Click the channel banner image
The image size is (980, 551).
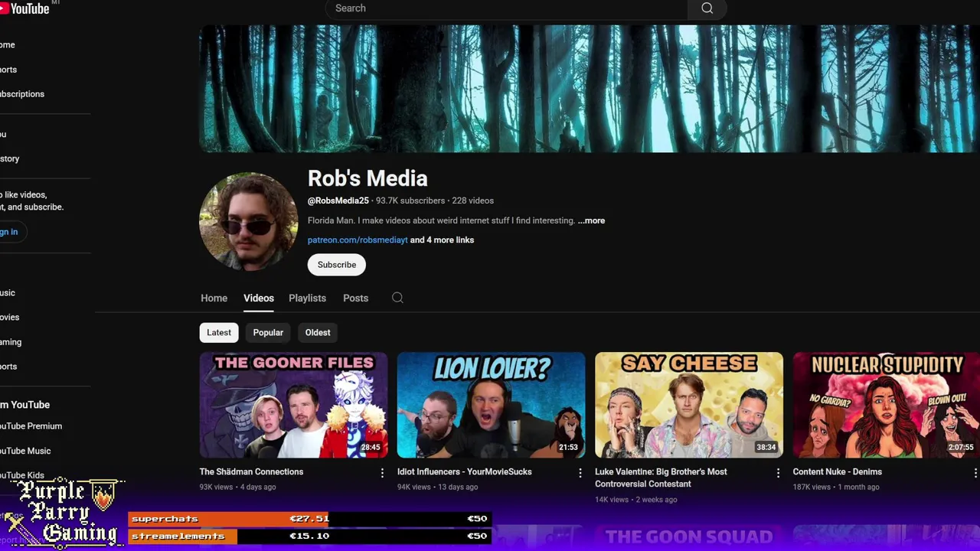point(590,89)
